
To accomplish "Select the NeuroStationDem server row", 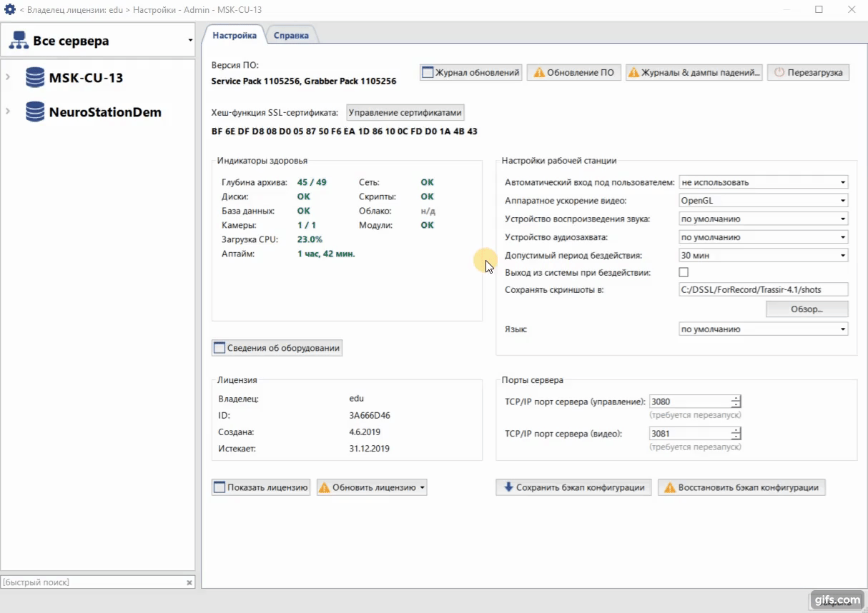I will point(97,111).
